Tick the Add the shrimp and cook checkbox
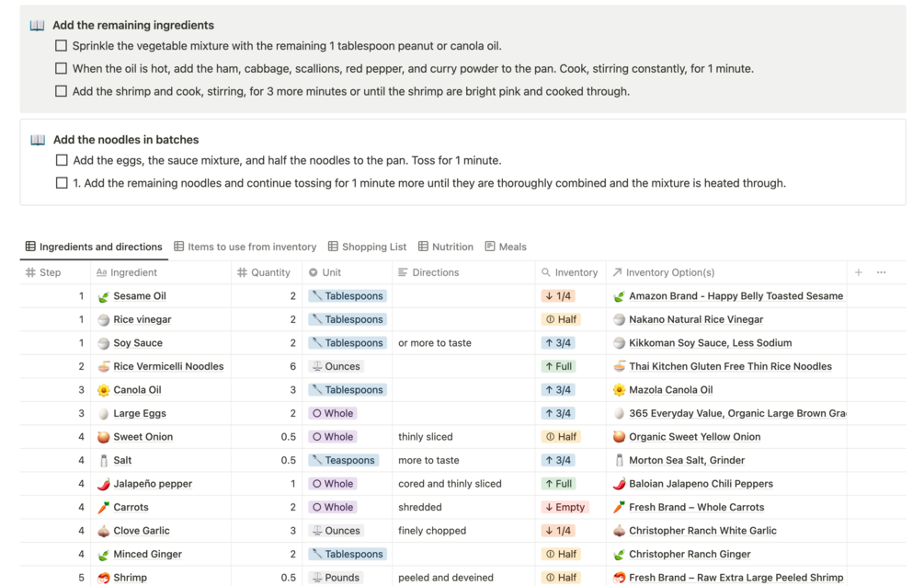Image resolution: width=924 pixels, height=586 pixels. 62,91
